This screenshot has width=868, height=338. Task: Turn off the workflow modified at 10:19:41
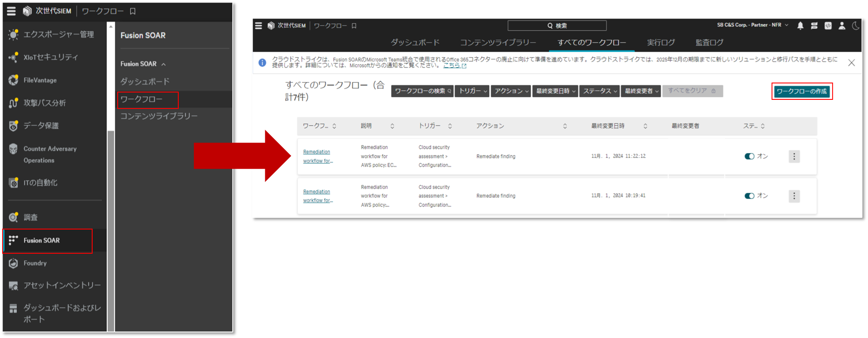pos(749,196)
